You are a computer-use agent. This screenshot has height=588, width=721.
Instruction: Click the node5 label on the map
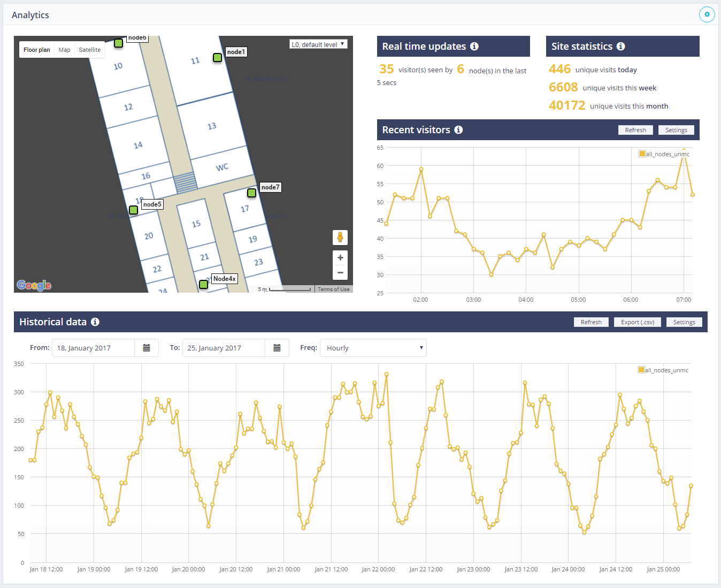click(152, 204)
